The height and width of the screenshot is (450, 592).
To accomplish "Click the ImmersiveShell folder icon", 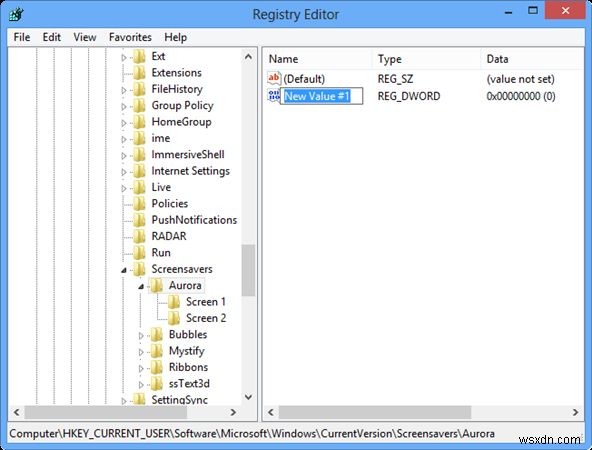I will [139, 155].
